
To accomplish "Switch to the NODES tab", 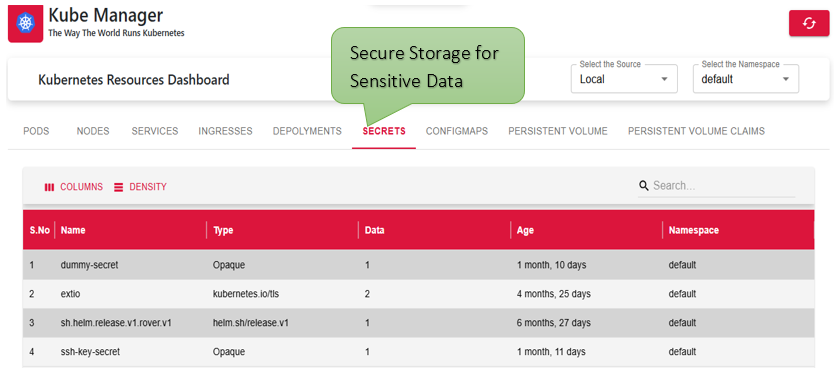I will 93,131.
